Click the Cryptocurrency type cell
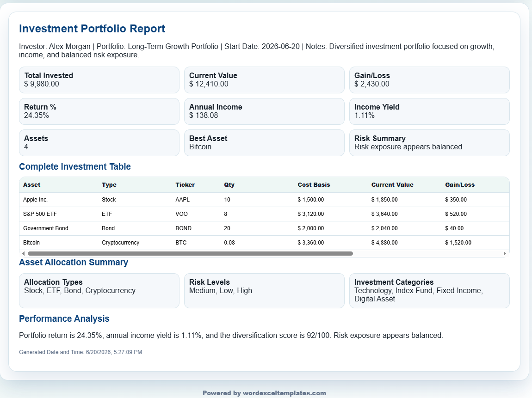532x398 pixels. [120, 243]
